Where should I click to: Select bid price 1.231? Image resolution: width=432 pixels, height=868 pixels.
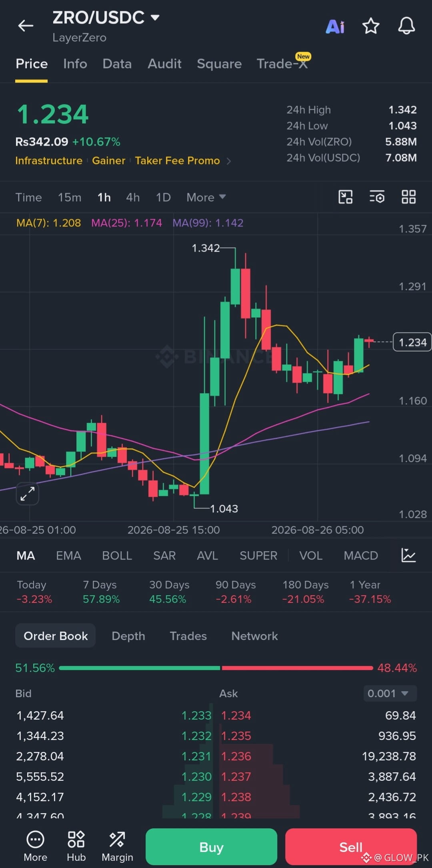coord(196,756)
